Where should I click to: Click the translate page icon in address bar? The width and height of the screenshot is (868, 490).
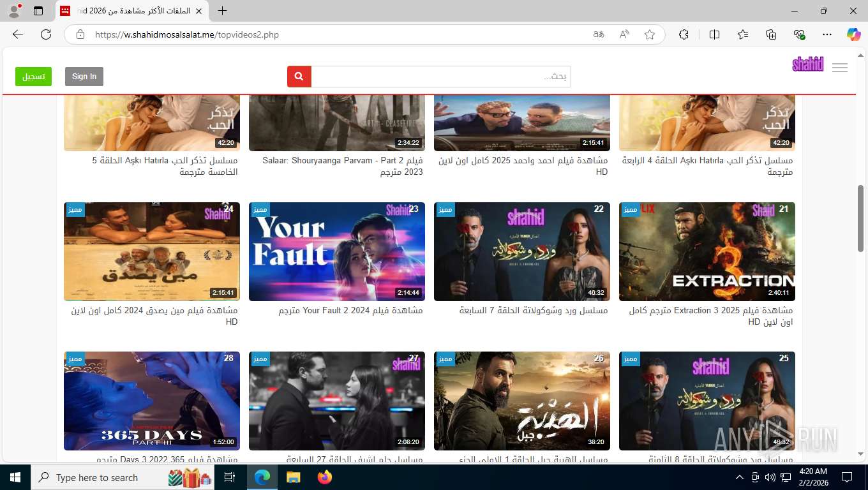point(599,34)
